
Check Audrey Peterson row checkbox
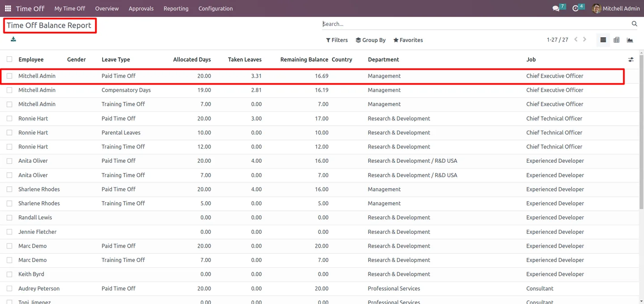(9, 289)
